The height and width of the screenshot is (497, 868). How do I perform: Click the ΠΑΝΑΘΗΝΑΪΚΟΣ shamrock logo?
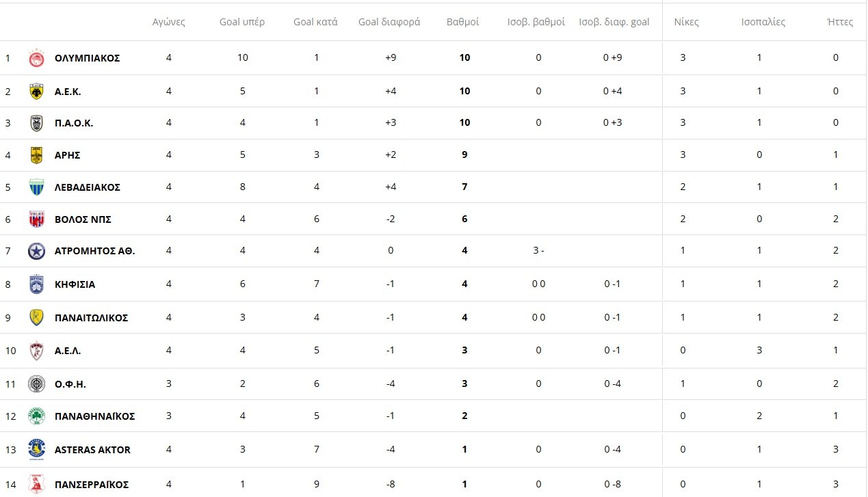(36, 416)
